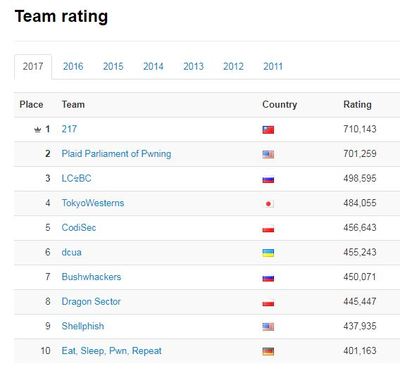This screenshot has height=373, width=400.
Task: Visit the TokyoWesterns team link
Action: coord(93,203)
